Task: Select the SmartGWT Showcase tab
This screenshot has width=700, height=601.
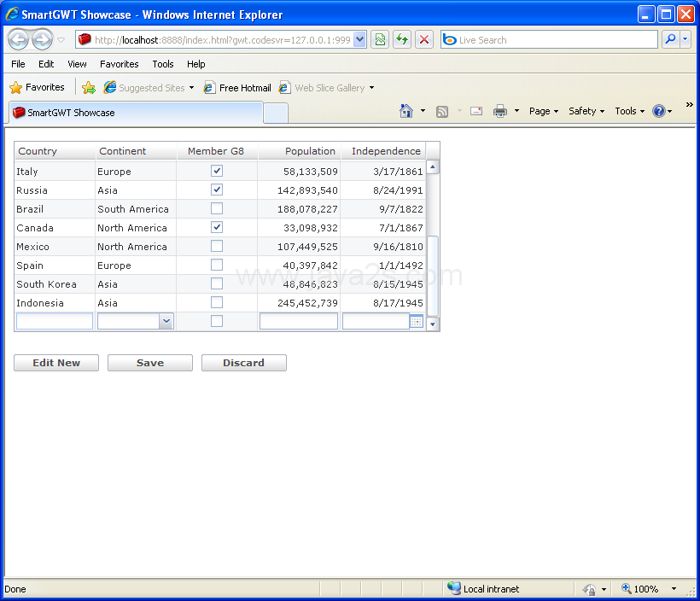Action: pyautogui.click(x=136, y=113)
